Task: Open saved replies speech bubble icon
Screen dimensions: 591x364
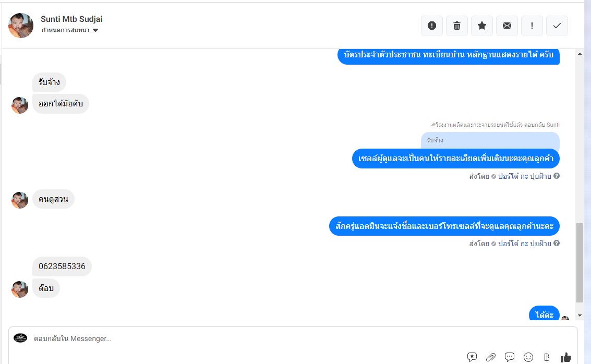Action: click(x=472, y=357)
